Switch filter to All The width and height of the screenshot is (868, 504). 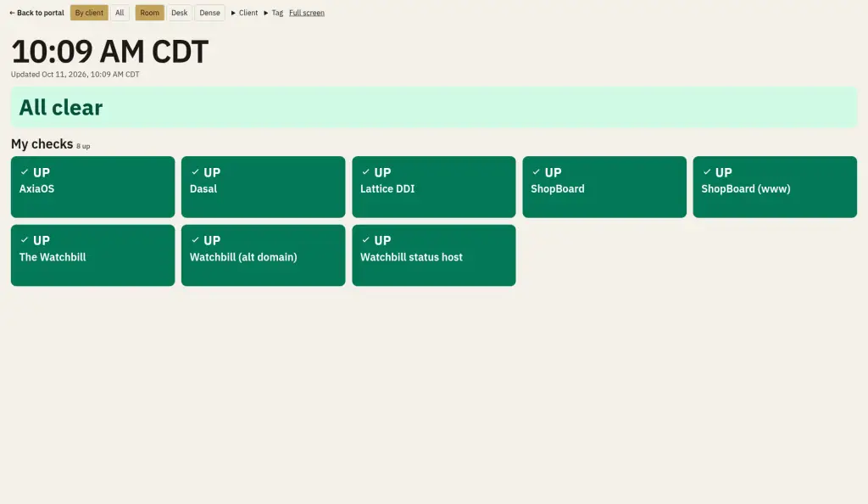(120, 13)
